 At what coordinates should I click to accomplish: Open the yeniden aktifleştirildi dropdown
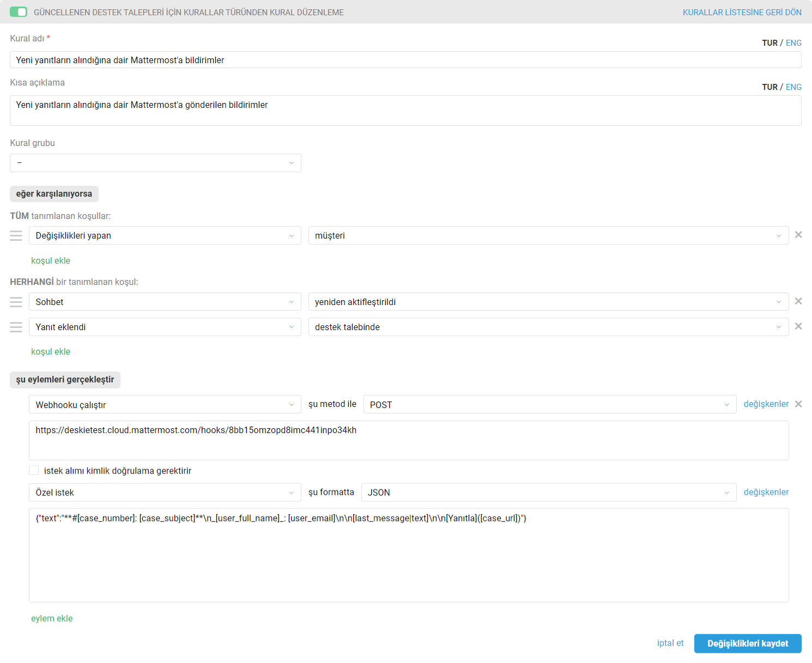[548, 302]
